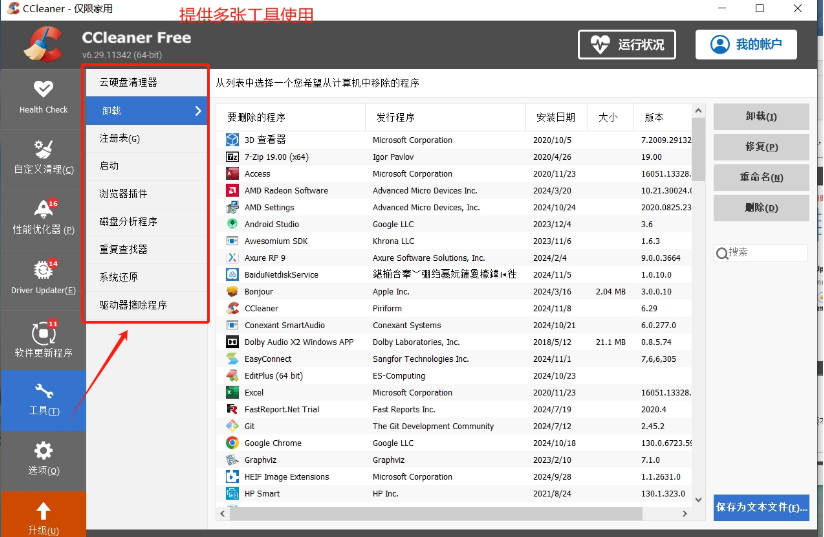Sort list by 安装日期 column header
Image resolution: width=824 pixels, height=537 pixels.
click(x=556, y=117)
